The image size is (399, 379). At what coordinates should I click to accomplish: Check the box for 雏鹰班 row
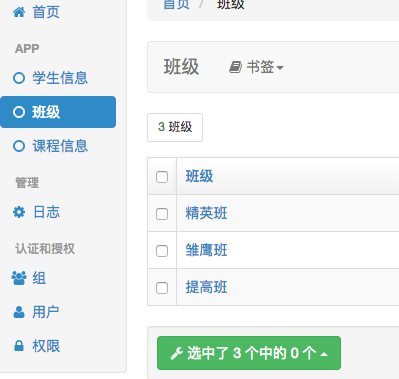[x=162, y=251]
